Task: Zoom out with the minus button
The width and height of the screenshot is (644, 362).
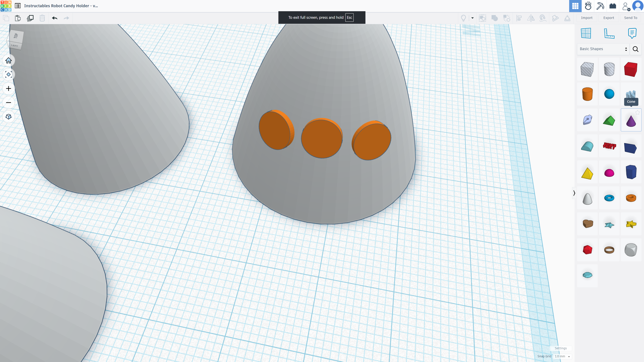Action: pyautogui.click(x=9, y=102)
